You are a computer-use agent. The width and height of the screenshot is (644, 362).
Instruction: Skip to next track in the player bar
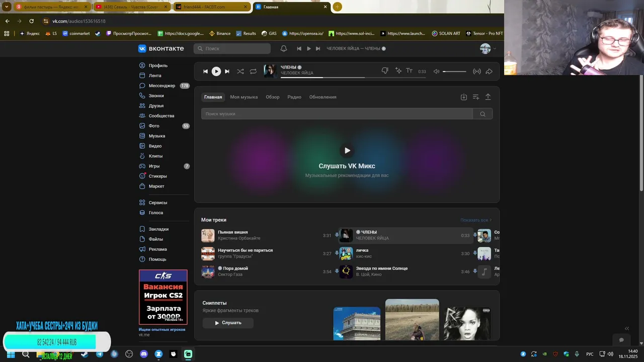227,71
